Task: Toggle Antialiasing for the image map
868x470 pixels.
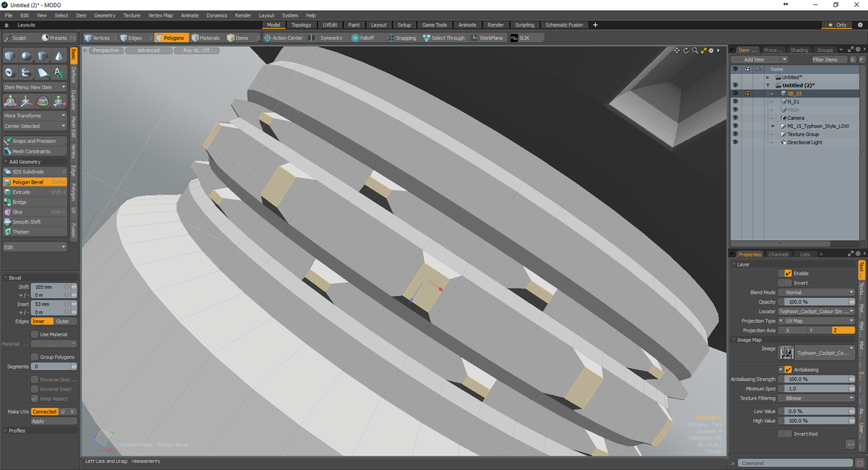Action: pyautogui.click(x=788, y=369)
